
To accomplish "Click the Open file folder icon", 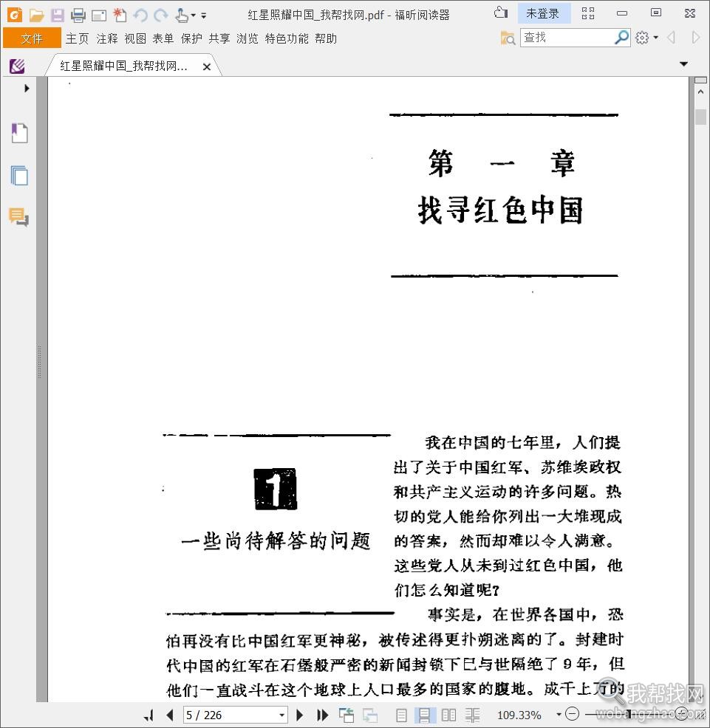I will pos(36,16).
